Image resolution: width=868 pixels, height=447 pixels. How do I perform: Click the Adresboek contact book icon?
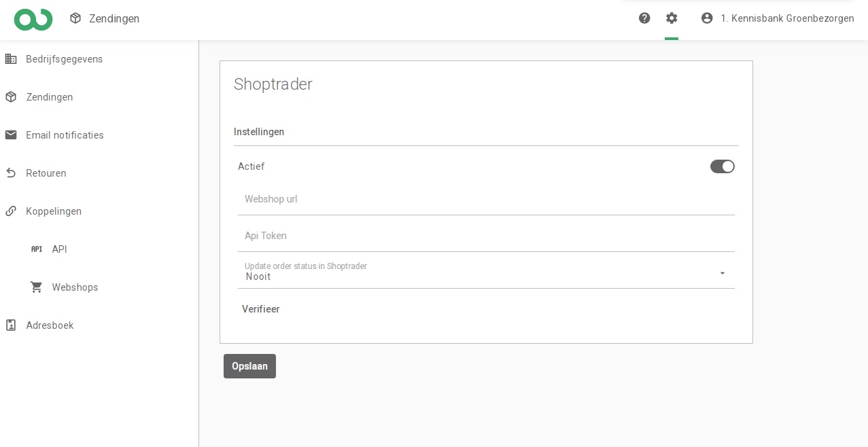click(11, 325)
